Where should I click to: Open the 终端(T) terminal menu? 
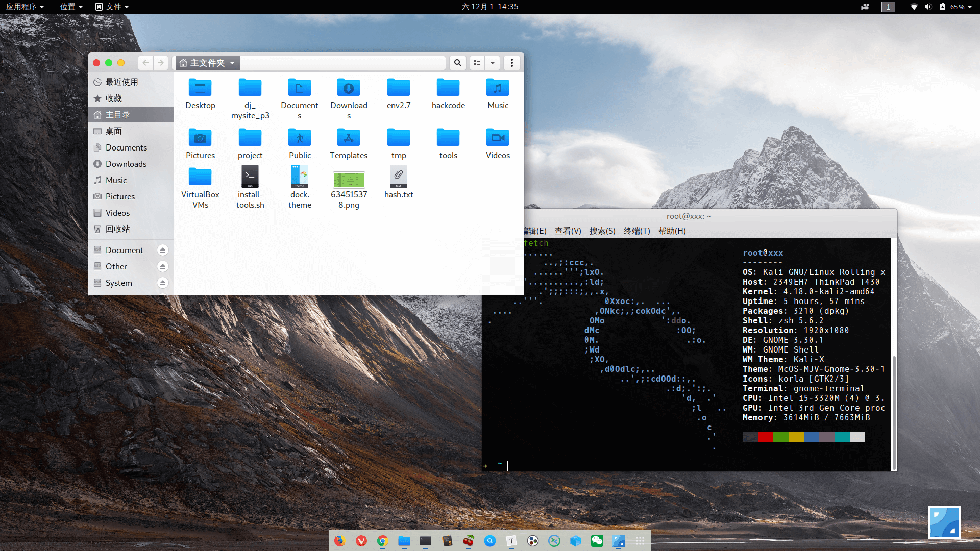(x=636, y=231)
